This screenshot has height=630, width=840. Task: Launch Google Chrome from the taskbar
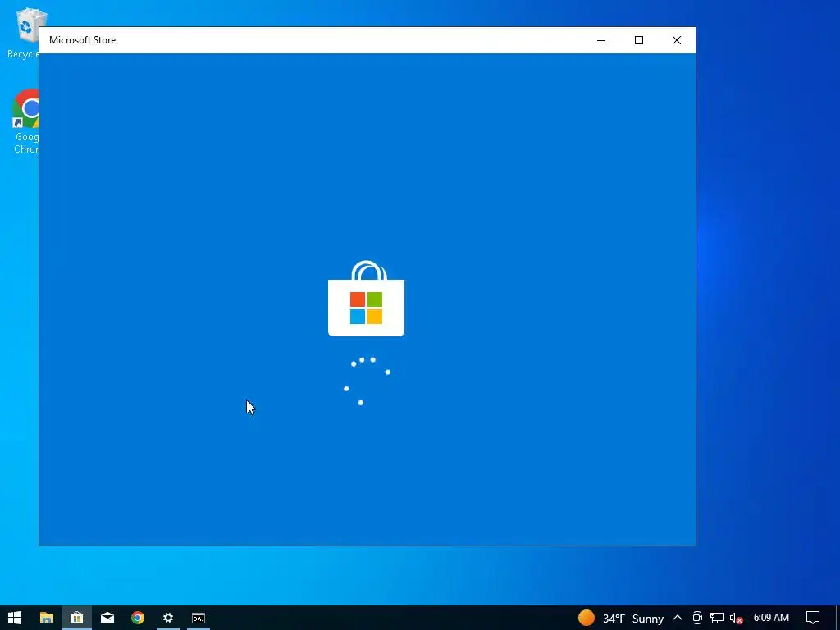pyautogui.click(x=138, y=618)
